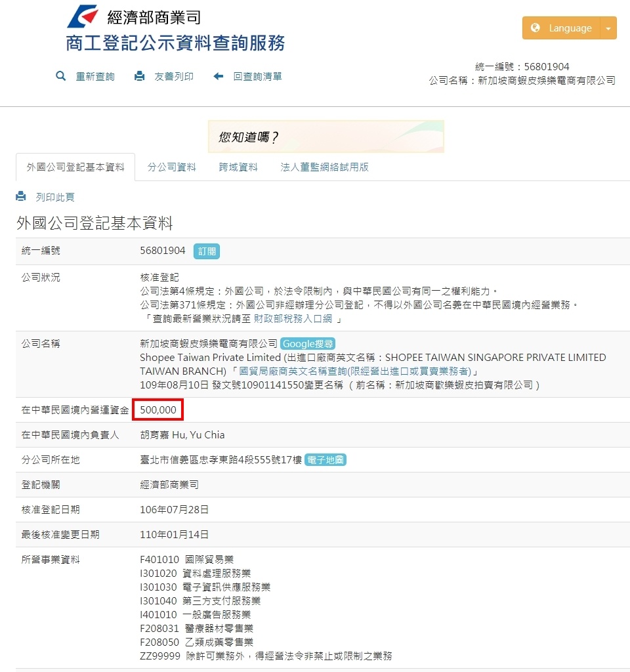Click the 核准登記日期 row label

tap(51, 509)
